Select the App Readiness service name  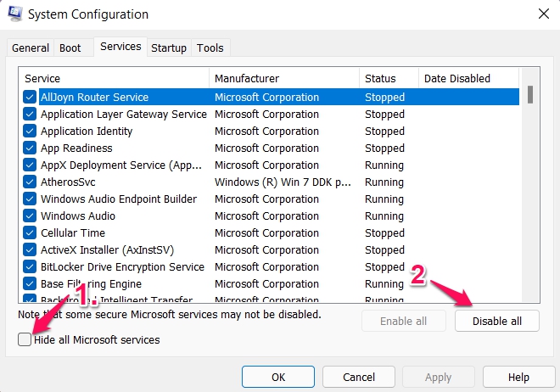pyautogui.click(x=76, y=148)
